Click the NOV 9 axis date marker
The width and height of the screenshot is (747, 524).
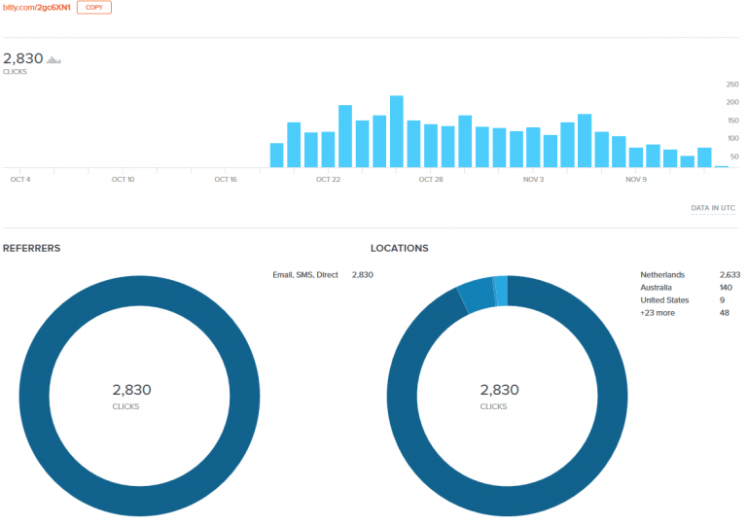(x=636, y=180)
